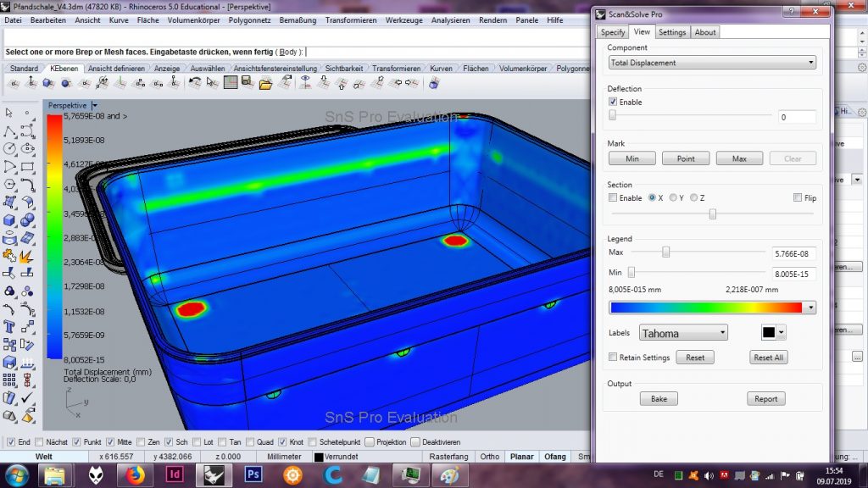Select the box solid tool in left toolbar
Viewport: 868px width, 488px height.
(x=10, y=219)
